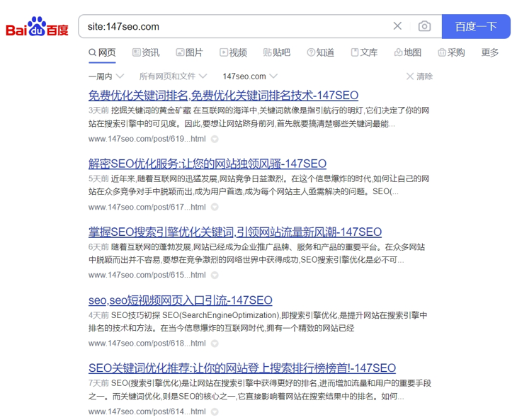The height and width of the screenshot is (420, 517).
Task: Click the small arrow icon beside www.147seo.com/post/615 URL
Action: point(215,276)
